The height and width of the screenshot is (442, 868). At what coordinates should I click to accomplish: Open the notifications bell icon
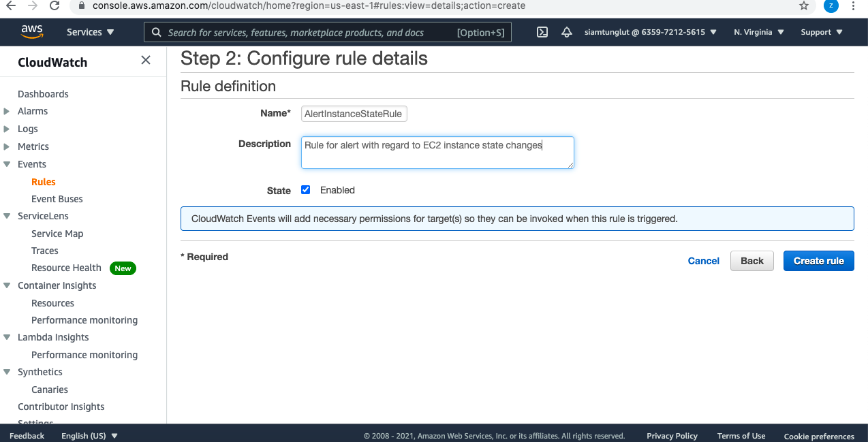click(567, 32)
